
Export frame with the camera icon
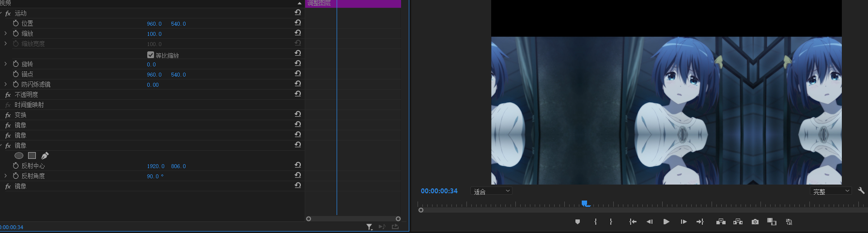coord(755,222)
